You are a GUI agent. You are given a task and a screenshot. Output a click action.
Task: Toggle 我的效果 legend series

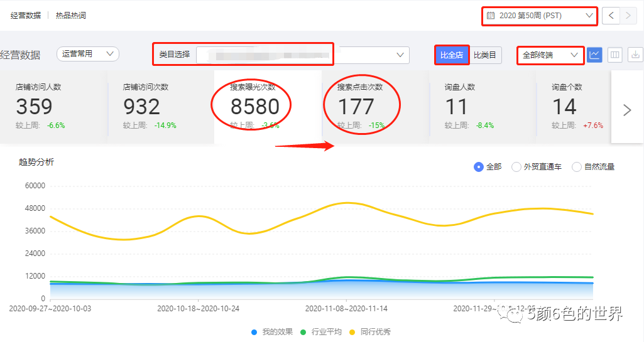click(x=272, y=332)
